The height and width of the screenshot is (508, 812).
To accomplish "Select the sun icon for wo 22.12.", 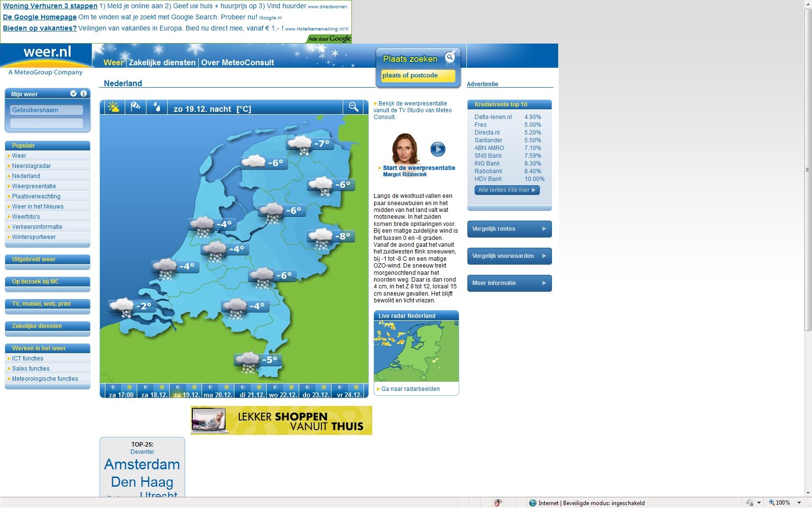I will 291,388.
